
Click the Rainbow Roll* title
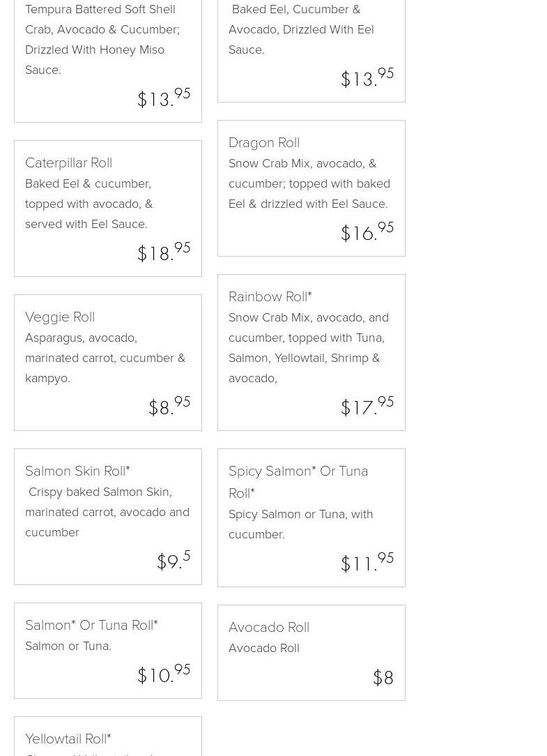click(x=270, y=296)
